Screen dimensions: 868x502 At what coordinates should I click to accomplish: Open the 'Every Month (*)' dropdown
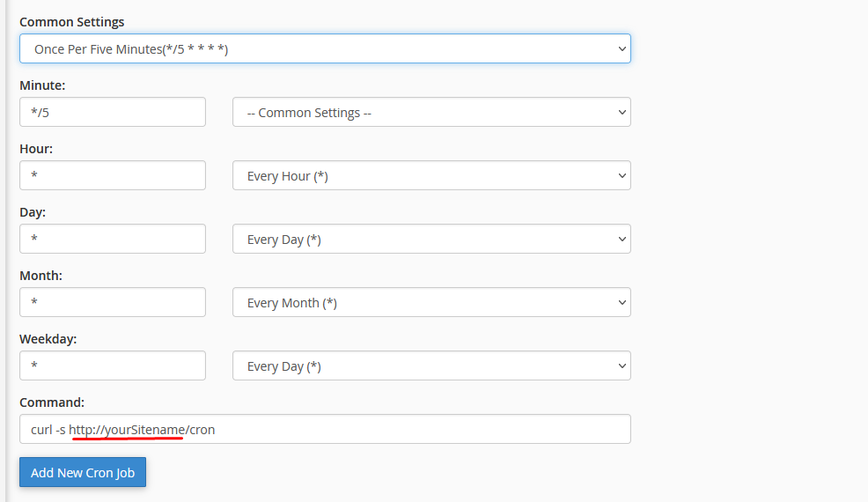(x=430, y=303)
